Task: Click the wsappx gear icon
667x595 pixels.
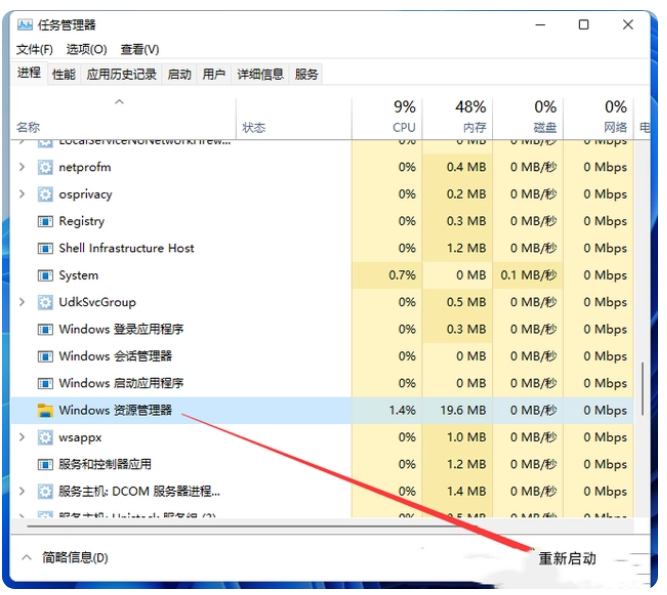Action: [45, 438]
